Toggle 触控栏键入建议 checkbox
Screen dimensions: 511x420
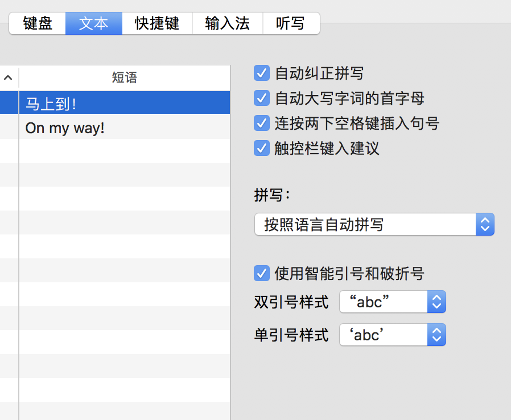[x=262, y=149]
